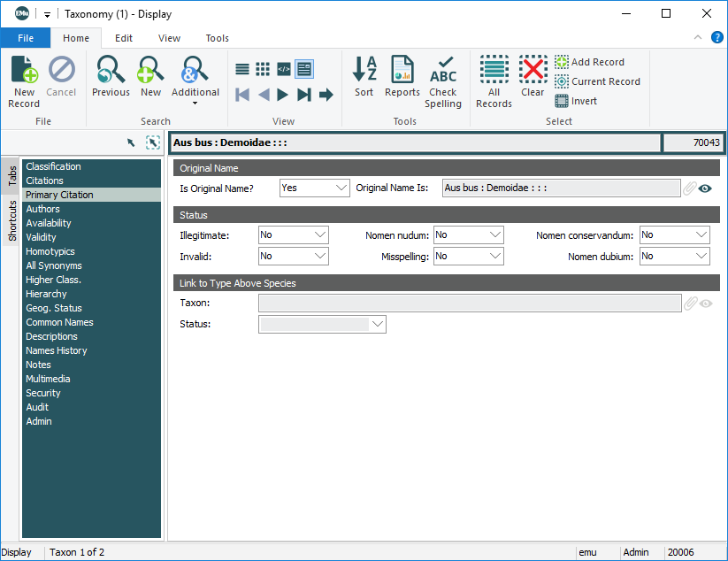View the Original Name record eye icon

[705, 188]
